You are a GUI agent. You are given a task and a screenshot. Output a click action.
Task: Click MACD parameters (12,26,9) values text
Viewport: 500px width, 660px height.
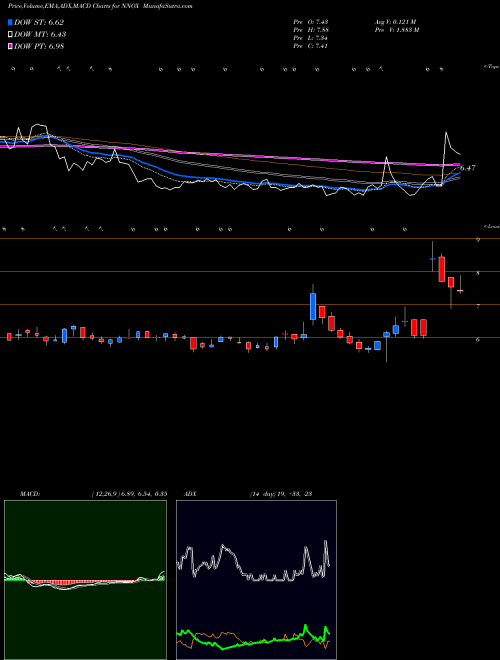pyautogui.click(x=129, y=494)
